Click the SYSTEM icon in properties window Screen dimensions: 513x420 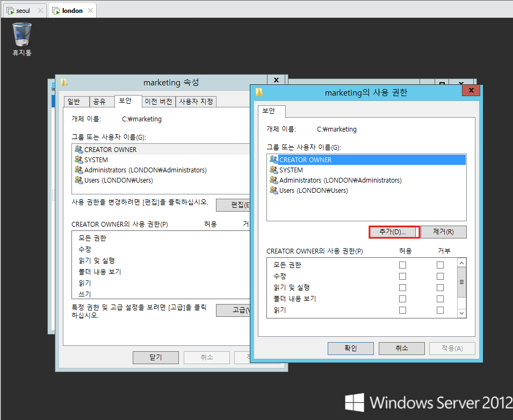tap(78, 160)
